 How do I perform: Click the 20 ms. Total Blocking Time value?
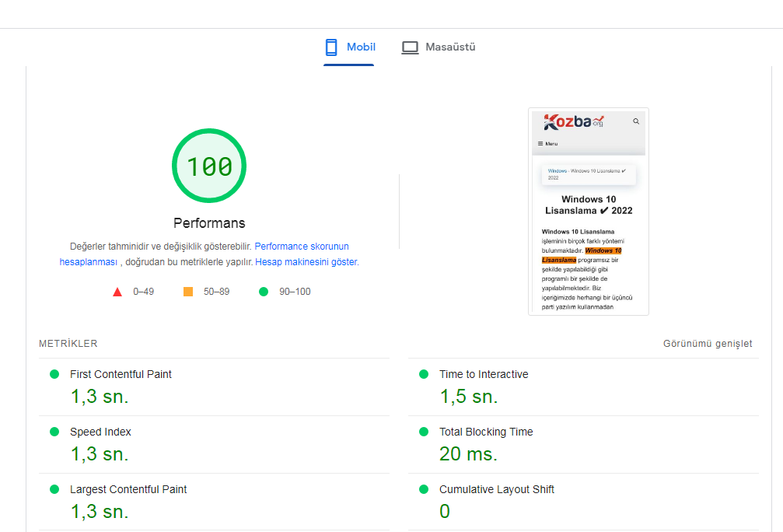point(468,454)
